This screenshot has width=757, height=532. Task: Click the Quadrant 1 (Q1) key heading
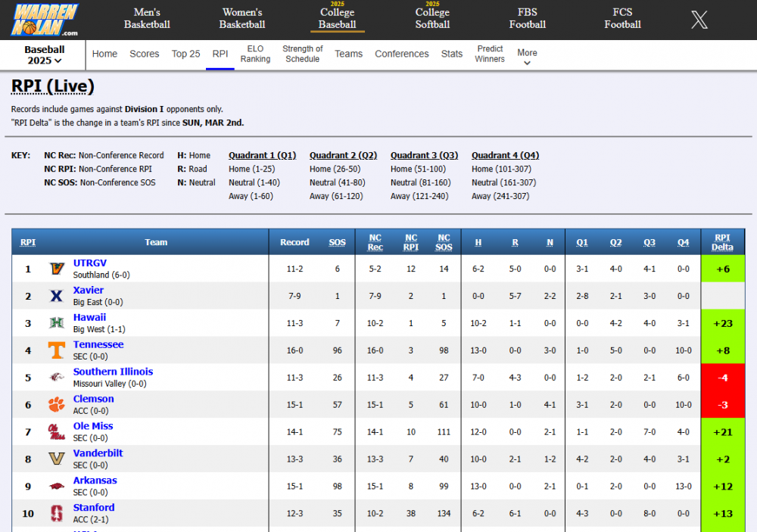click(x=262, y=155)
